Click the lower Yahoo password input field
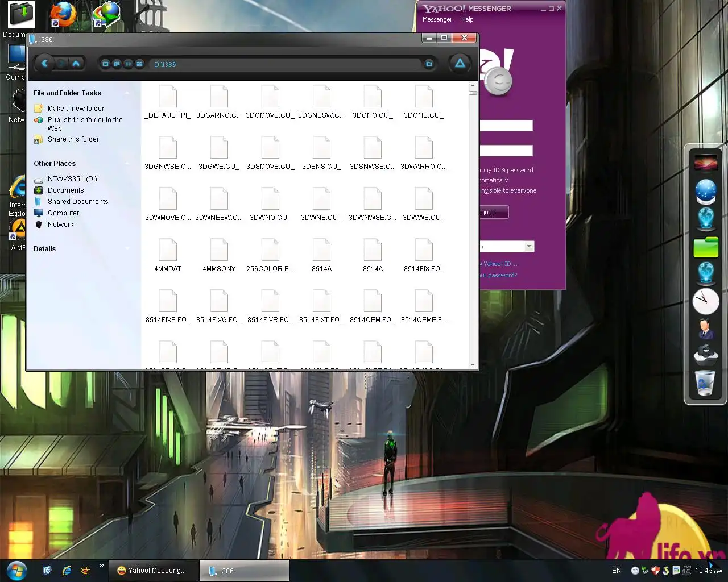The height and width of the screenshot is (582, 728). (506, 150)
